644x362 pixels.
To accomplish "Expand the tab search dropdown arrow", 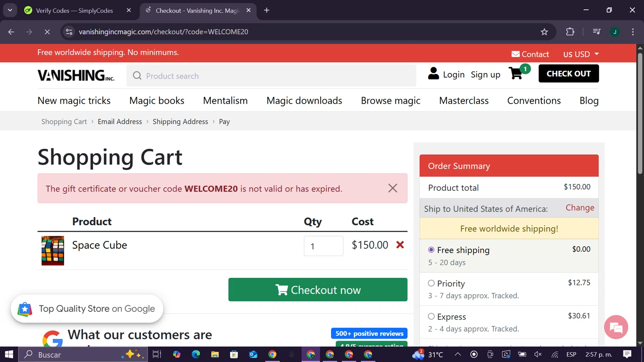I will coord(10,10).
